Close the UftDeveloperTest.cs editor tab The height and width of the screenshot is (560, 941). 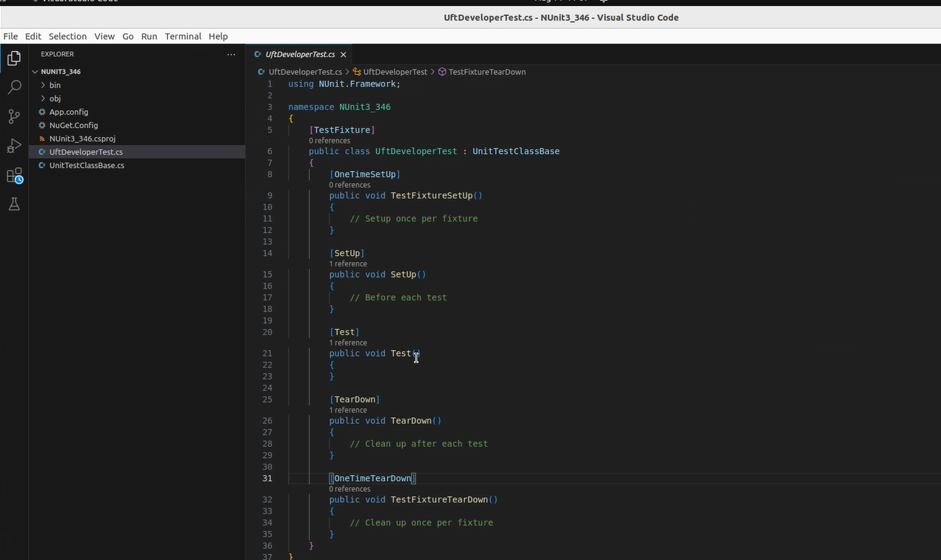point(344,55)
